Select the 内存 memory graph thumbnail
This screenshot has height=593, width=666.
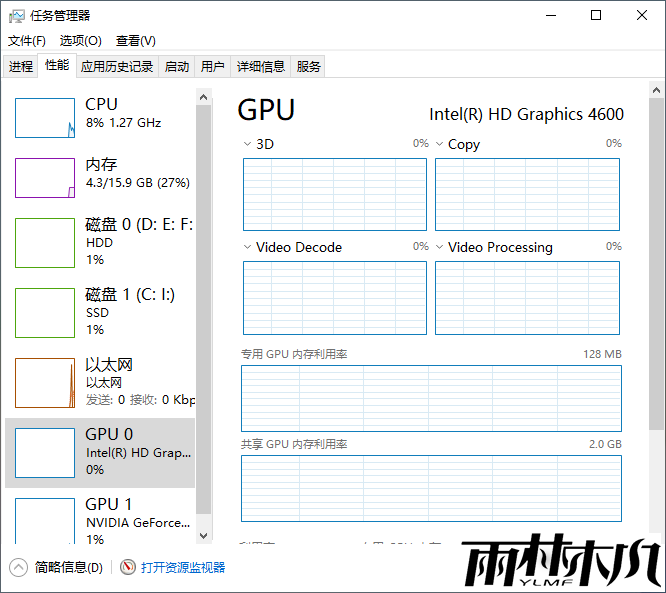click(45, 178)
